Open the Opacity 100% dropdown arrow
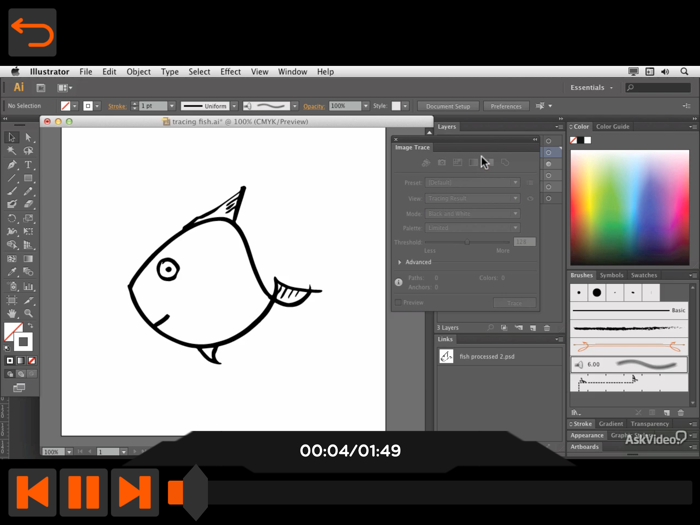This screenshot has width=700, height=525. click(x=366, y=106)
